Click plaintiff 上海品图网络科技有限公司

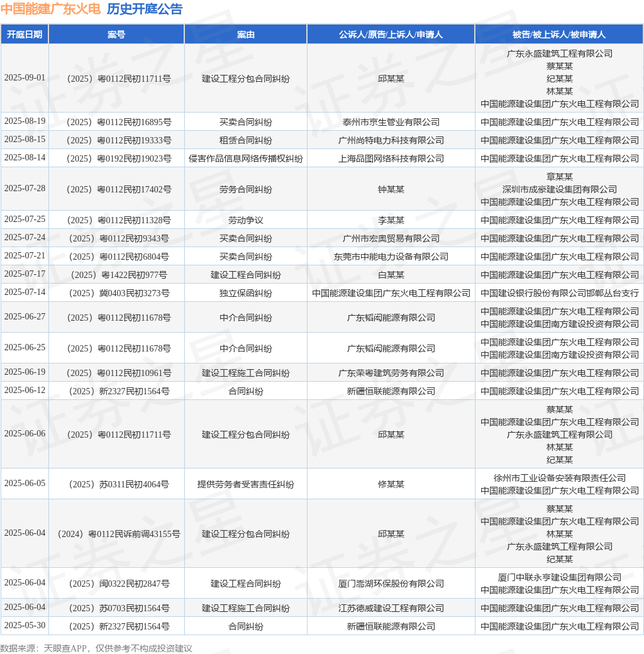coord(391,159)
